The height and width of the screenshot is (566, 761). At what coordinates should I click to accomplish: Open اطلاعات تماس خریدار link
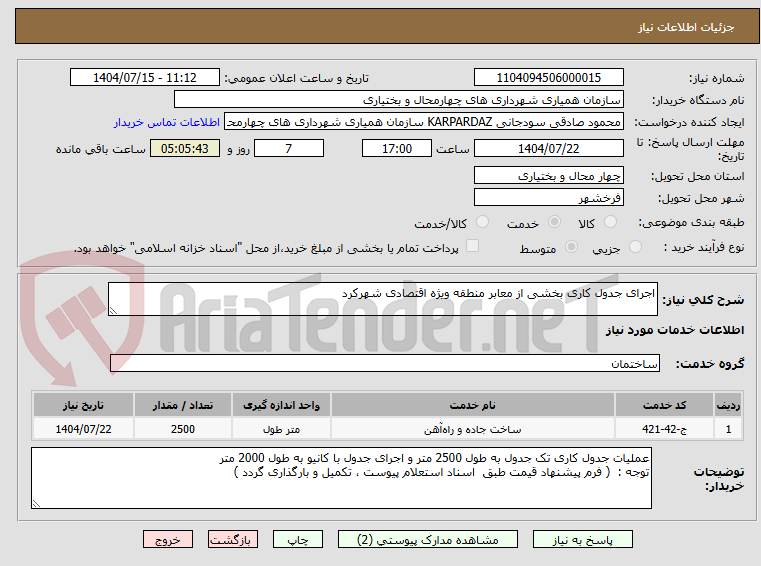click(167, 122)
